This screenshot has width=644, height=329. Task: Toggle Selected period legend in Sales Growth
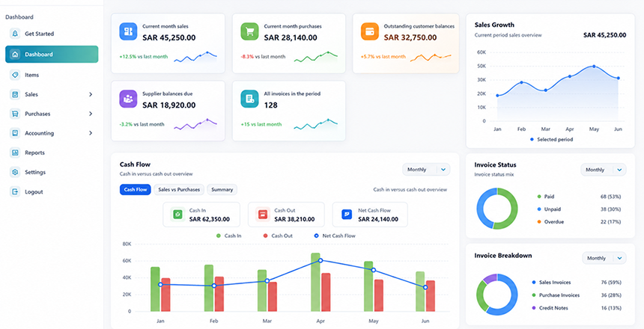(x=551, y=140)
